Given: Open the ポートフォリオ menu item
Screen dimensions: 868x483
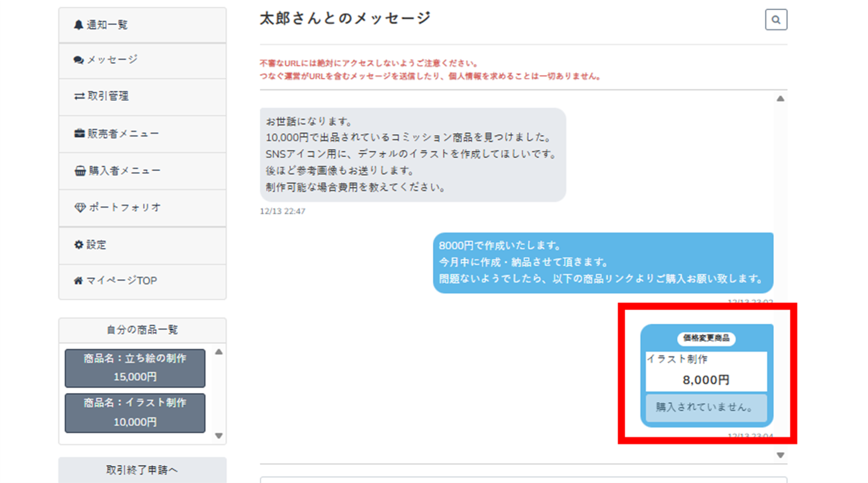Looking at the screenshot, I should pos(142,208).
